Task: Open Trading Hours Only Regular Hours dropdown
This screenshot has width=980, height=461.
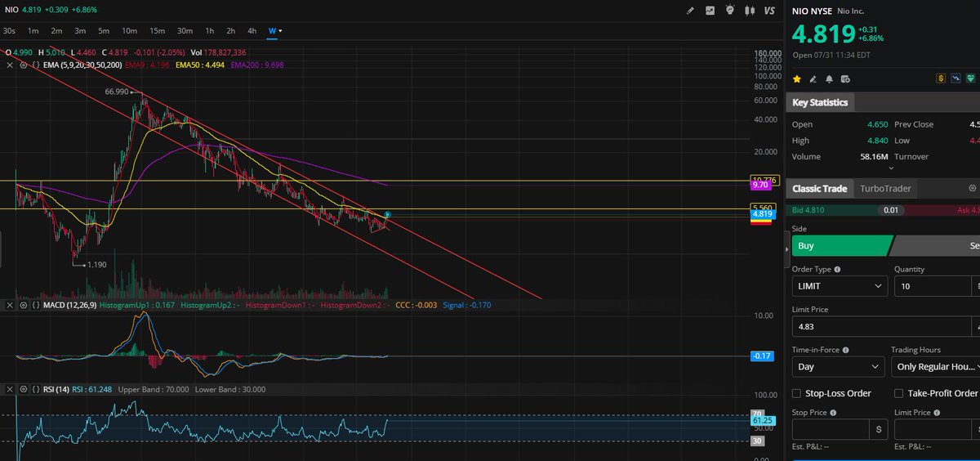Action: tap(936, 367)
